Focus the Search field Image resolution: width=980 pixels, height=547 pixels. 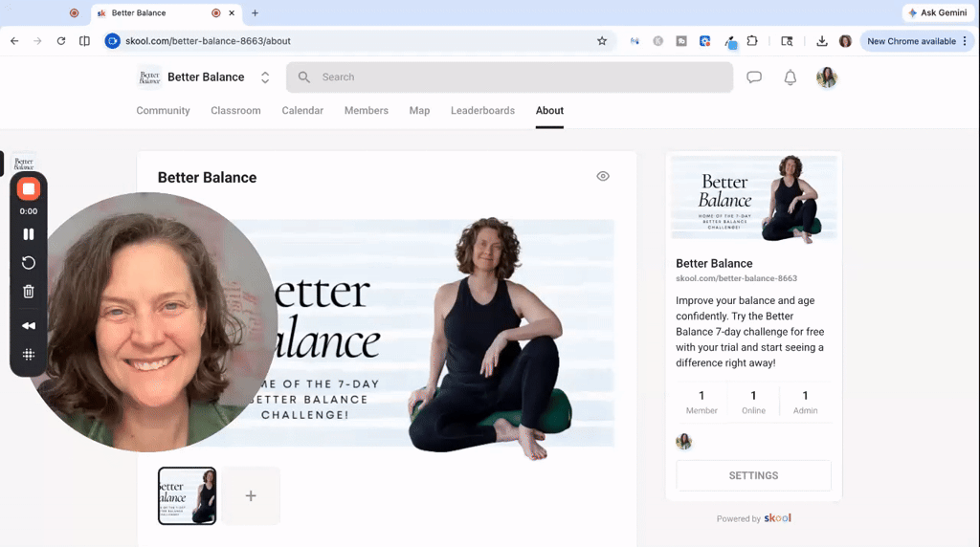pos(509,77)
